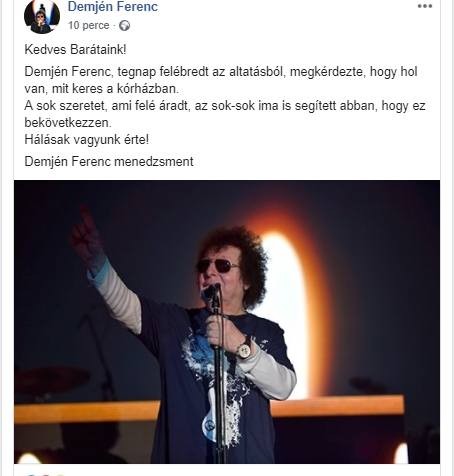
Task: Click the reaction icons below the photo
Action: [x=43, y=474]
